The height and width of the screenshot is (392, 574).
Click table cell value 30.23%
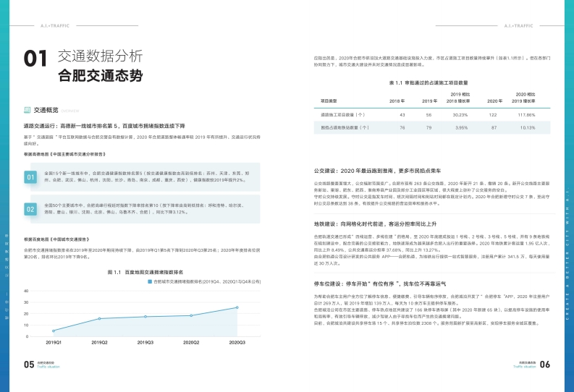pyautogui.click(x=460, y=115)
